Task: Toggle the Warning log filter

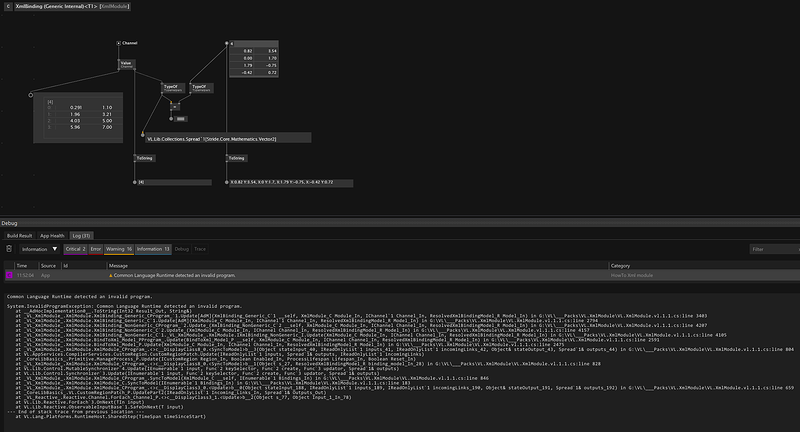Action: coord(119,248)
